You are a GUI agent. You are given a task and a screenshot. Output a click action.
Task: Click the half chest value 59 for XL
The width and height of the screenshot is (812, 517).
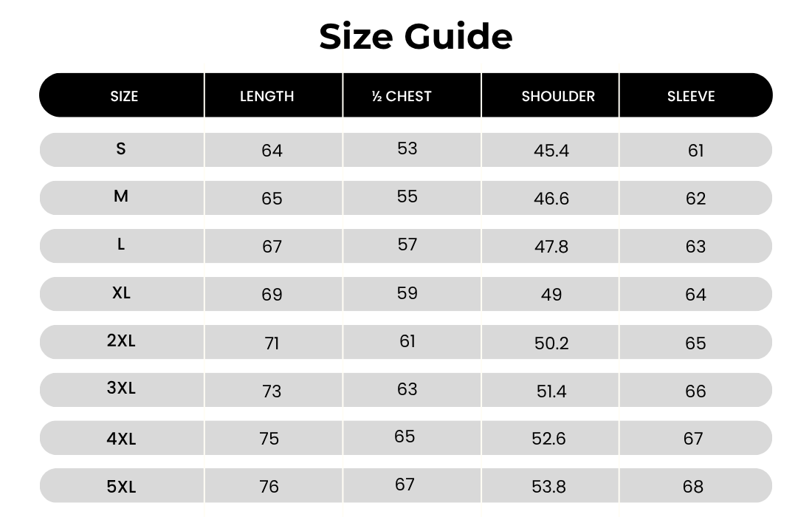[407, 293]
